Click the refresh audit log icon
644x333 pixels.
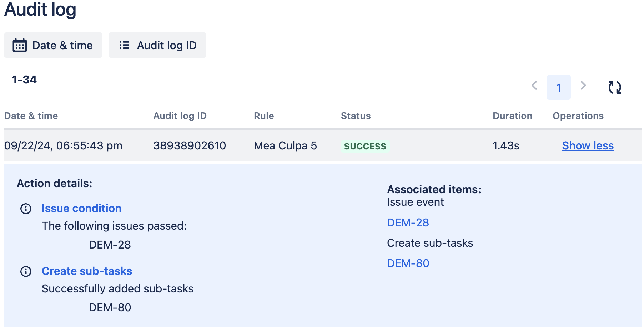coord(615,87)
